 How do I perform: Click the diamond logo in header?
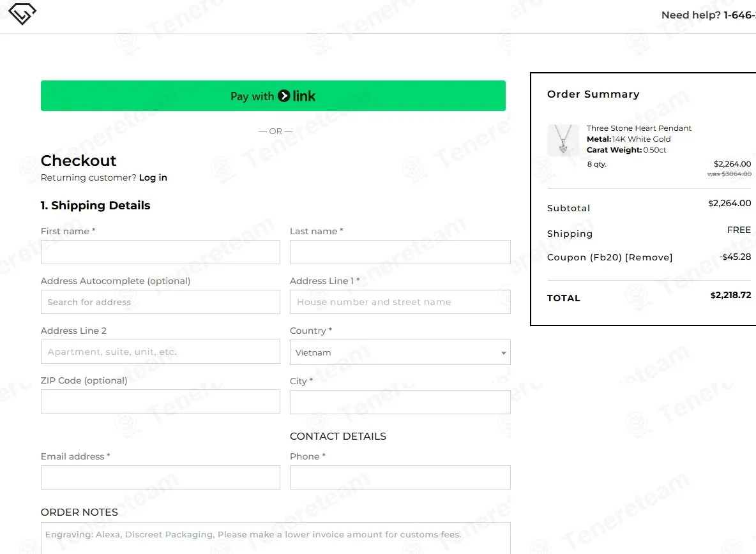[22, 14]
